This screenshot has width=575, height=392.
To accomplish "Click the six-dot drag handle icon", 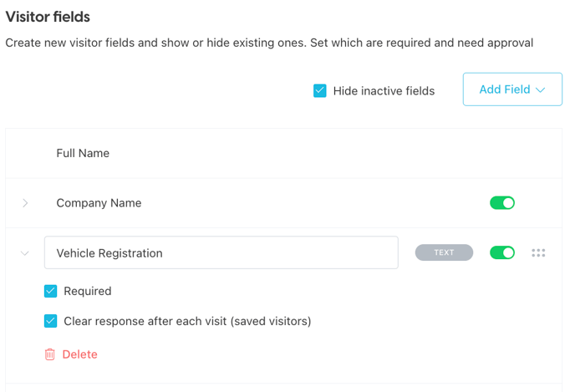I will [x=538, y=252].
